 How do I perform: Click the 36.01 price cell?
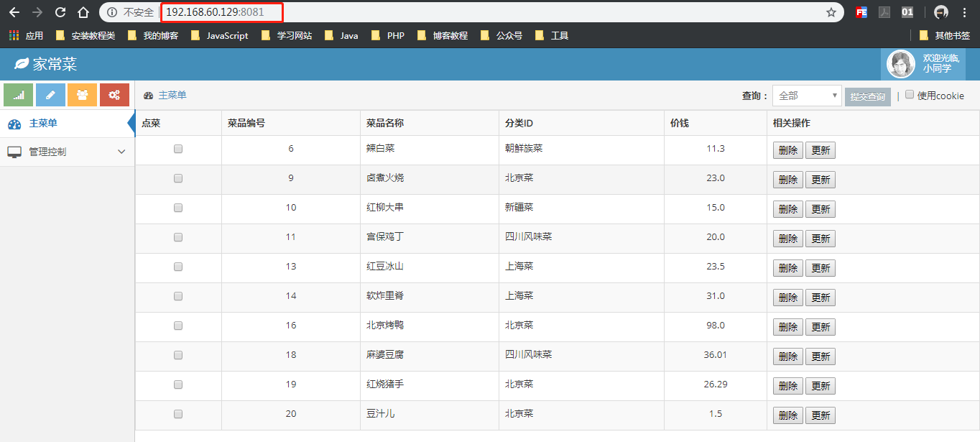[x=716, y=355]
